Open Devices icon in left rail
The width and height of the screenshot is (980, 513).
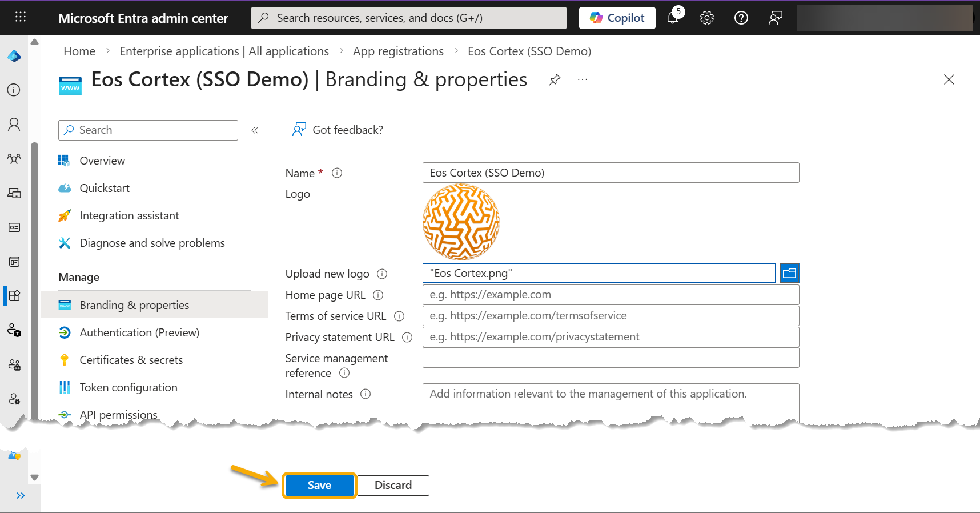click(x=14, y=193)
